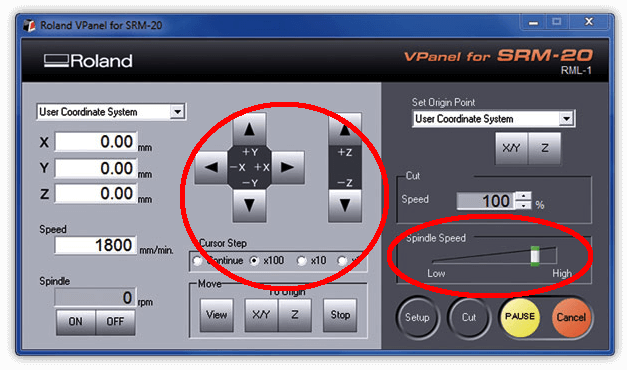Jog the tool with the +Y up arrow
This screenshot has height=370, width=627.
[x=250, y=129]
